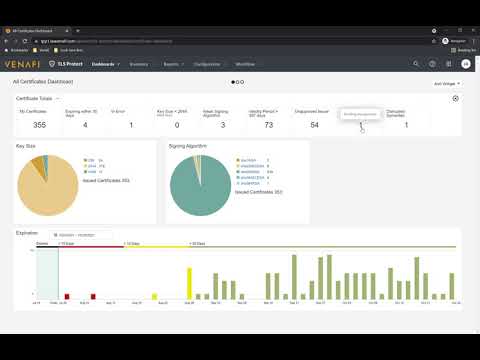This screenshot has width=480, height=360.
Task: Open the user avatar menu
Action: click(466, 64)
